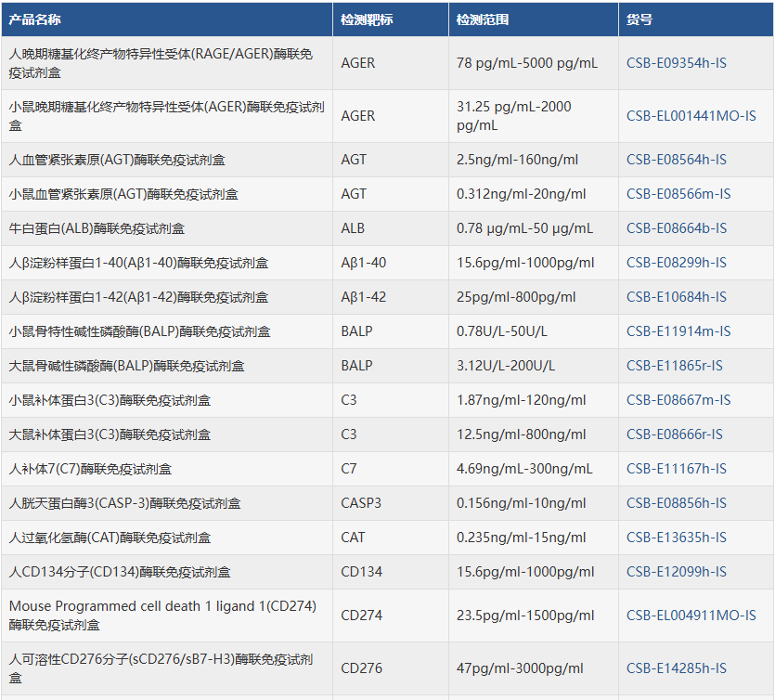Select product 小鼠补体蛋白3(C3)酶联免疫试剂盒
This screenshot has width=775, height=700.
110,400
